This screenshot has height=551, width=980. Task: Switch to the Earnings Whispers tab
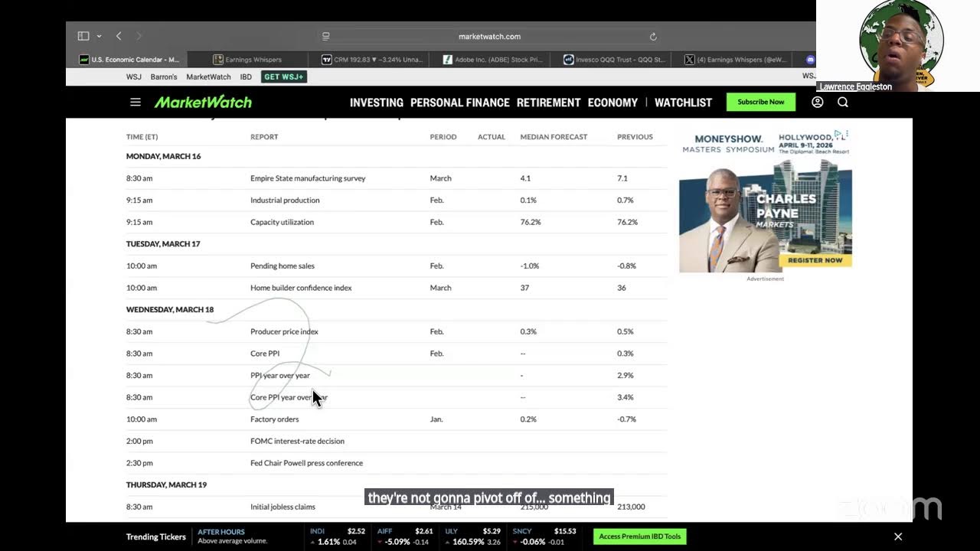pos(247,59)
